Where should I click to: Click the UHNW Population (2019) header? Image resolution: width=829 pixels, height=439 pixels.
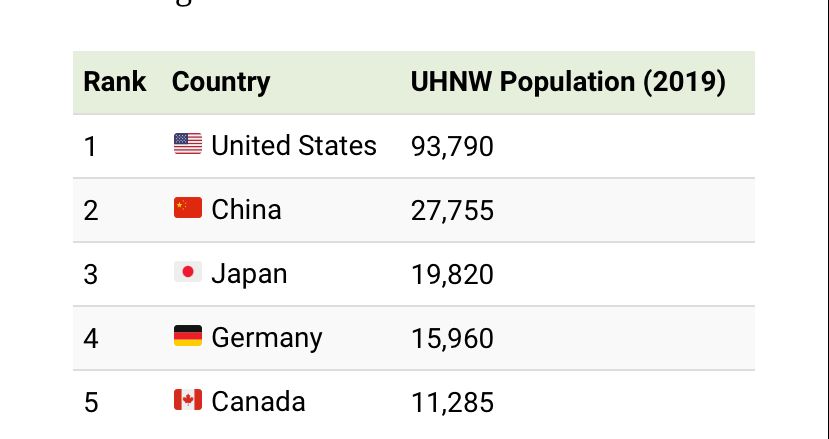pyautogui.click(x=568, y=82)
